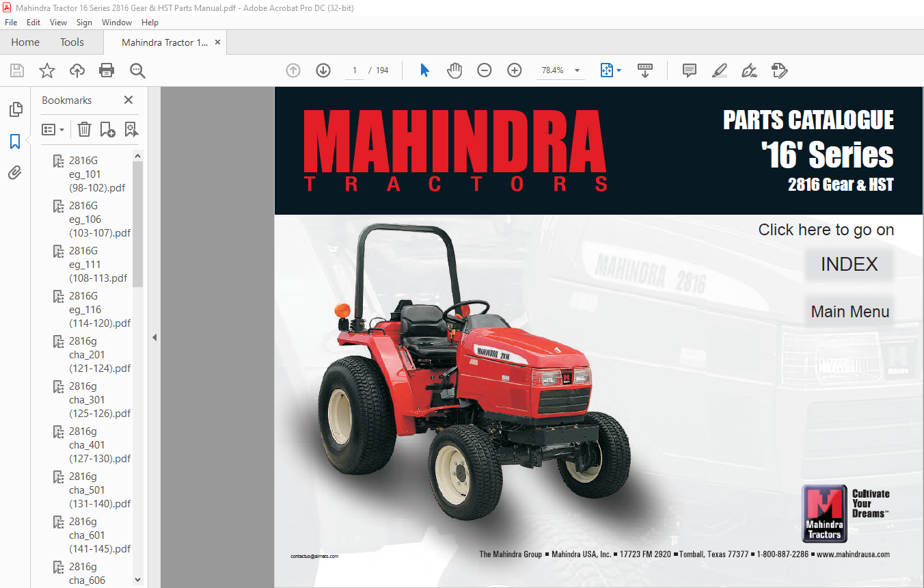Open the attachments paperclip icon
The image size is (924, 588).
point(15,173)
